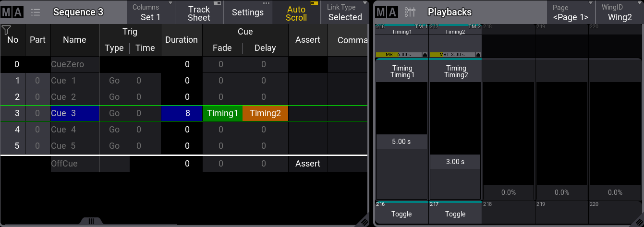Open the Link Type Selected dropdown

345,12
